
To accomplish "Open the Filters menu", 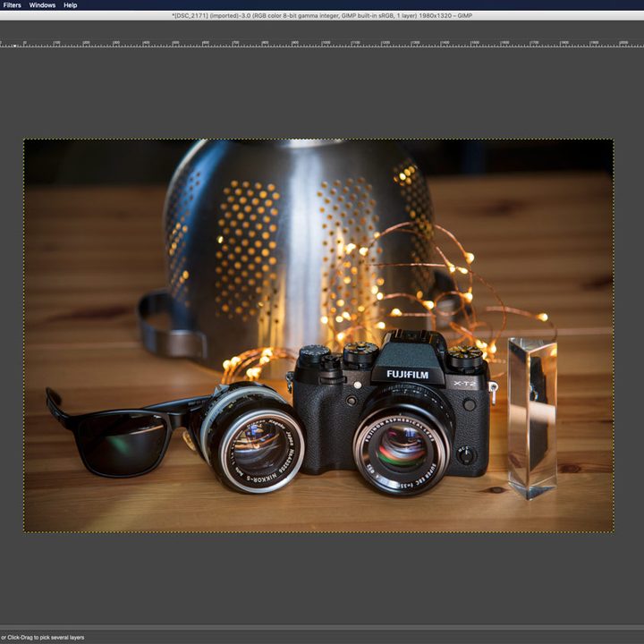I will (x=12, y=5).
